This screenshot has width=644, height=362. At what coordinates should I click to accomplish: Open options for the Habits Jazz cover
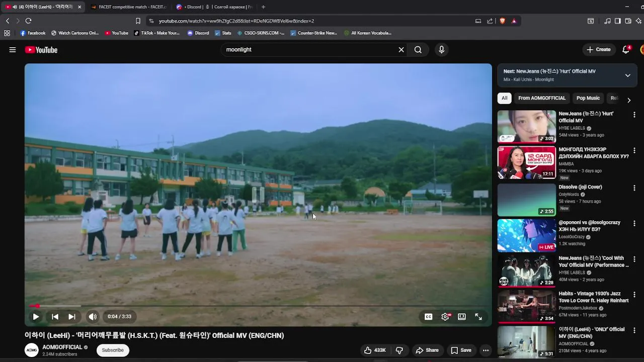point(634,295)
